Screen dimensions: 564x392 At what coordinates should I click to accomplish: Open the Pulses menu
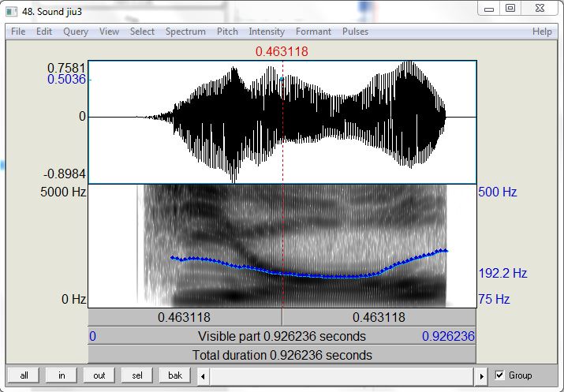(355, 32)
